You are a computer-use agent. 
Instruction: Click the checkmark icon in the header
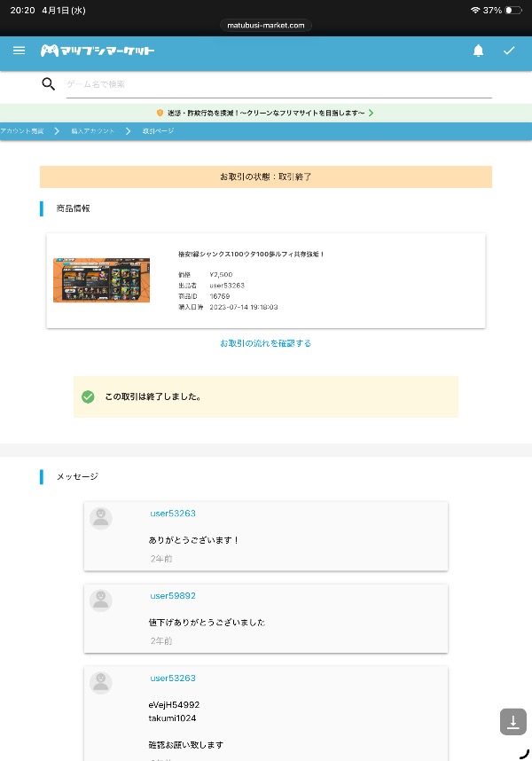[509, 51]
